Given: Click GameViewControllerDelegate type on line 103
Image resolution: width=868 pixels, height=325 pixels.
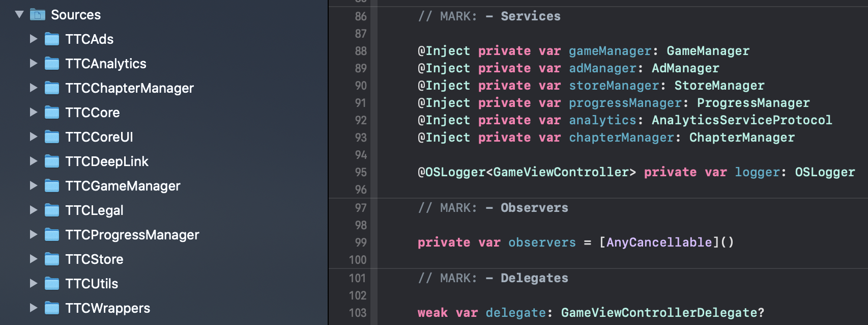Looking at the screenshot, I should tap(659, 313).
